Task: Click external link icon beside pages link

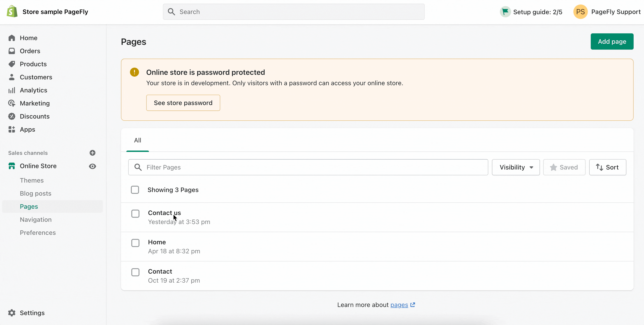Action: click(413, 305)
